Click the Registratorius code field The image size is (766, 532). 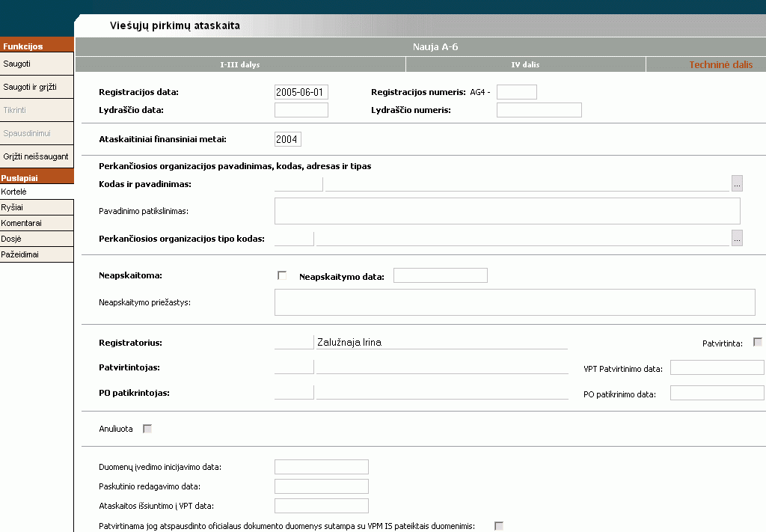point(294,342)
